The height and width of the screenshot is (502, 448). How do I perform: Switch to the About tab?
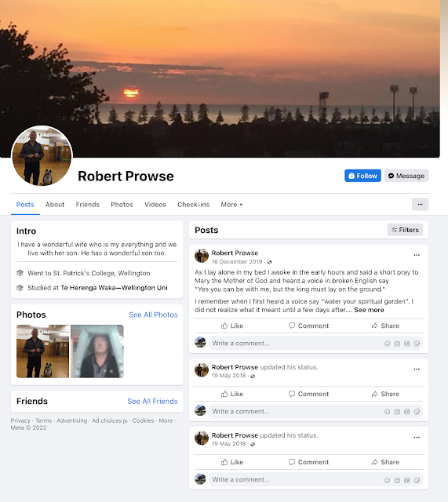(55, 205)
